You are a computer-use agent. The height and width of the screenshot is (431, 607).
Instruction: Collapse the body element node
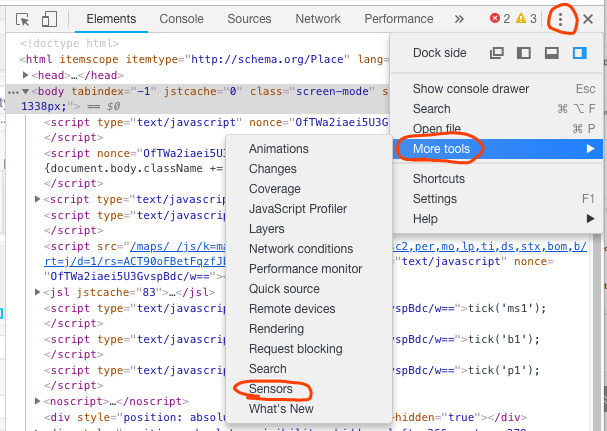(x=26, y=91)
